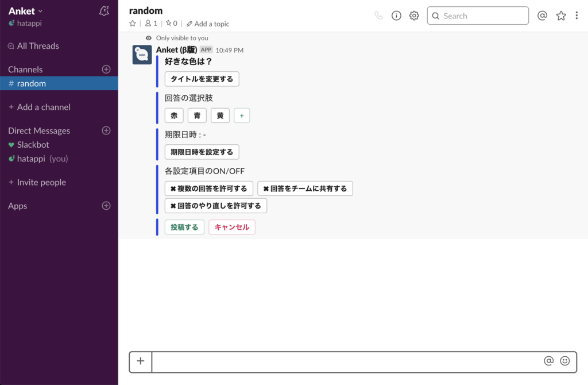Screen dimensions: 588x385
Task: Enable 複数の回答を許可する option
Action: (209, 188)
